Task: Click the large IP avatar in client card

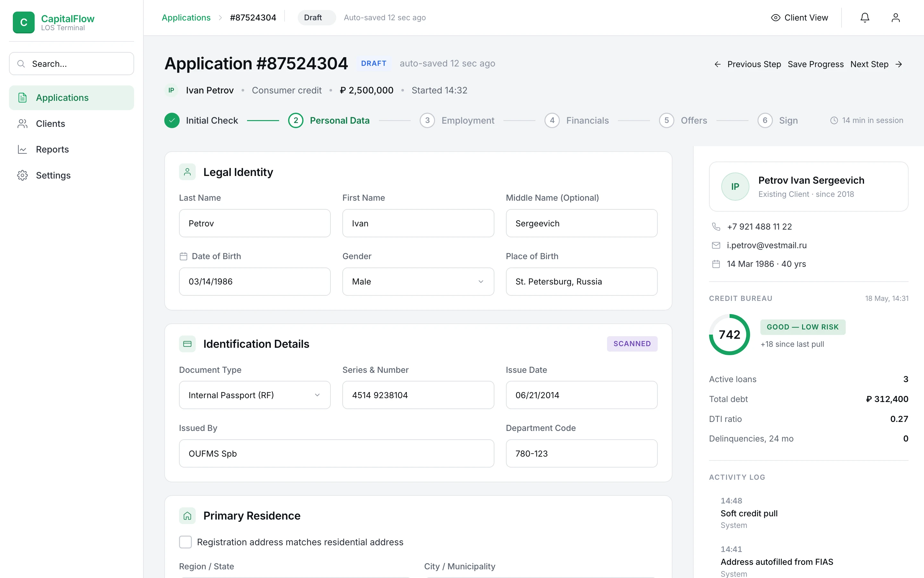Action: coord(735,187)
